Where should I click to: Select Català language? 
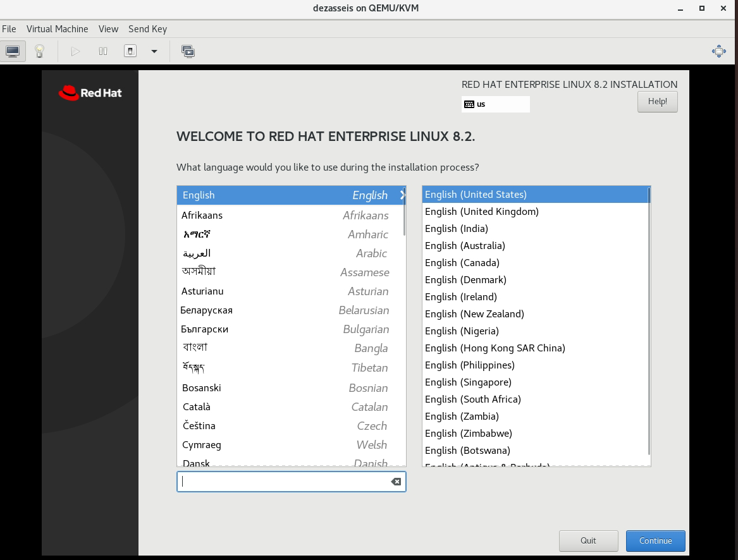292,406
